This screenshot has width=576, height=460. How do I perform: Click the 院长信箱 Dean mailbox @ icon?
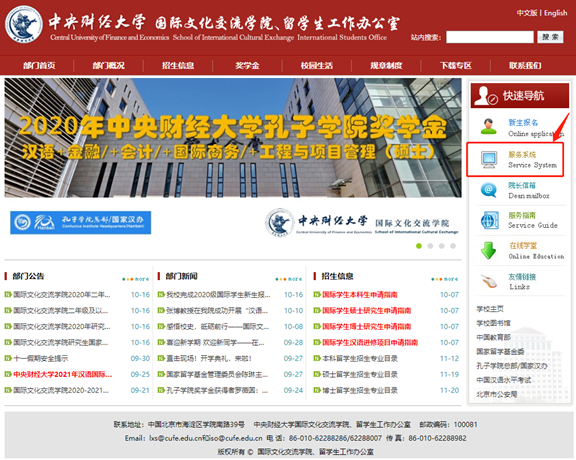point(489,190)
